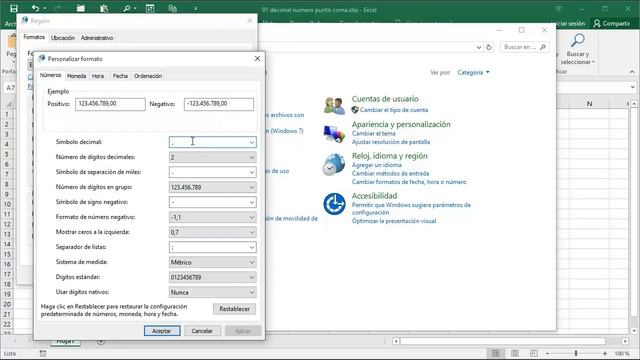640x360 pixels.
Task: Click refresh icon in Control Panel address bar
Action: point(489,47)
